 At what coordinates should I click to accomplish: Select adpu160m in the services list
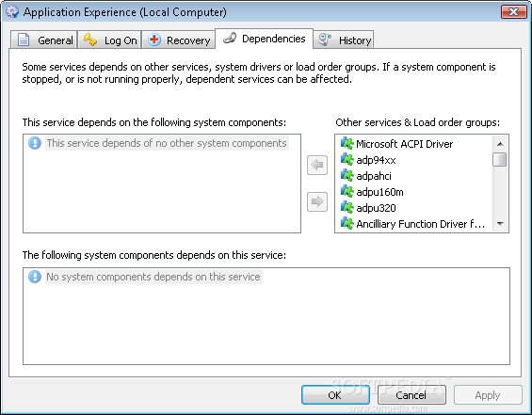tap(379, 192)
